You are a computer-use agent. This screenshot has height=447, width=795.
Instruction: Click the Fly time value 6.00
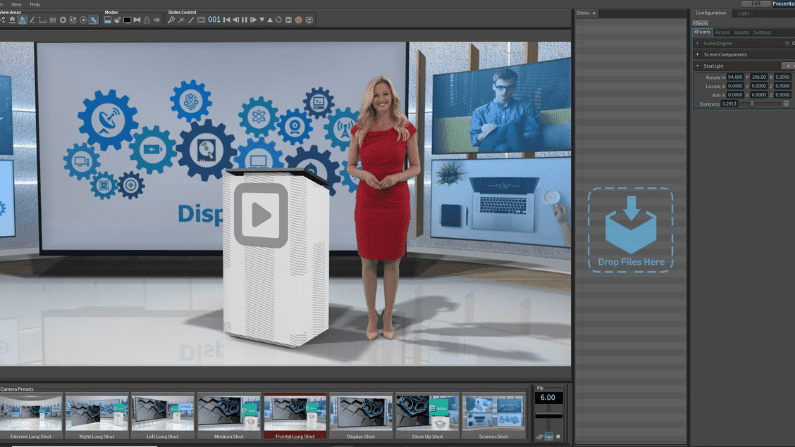[549, 398]
